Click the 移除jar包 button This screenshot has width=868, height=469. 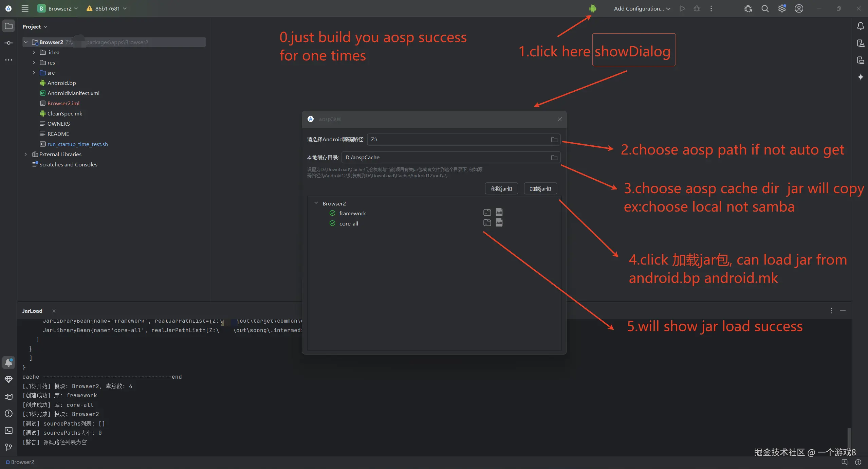point(501,188)
